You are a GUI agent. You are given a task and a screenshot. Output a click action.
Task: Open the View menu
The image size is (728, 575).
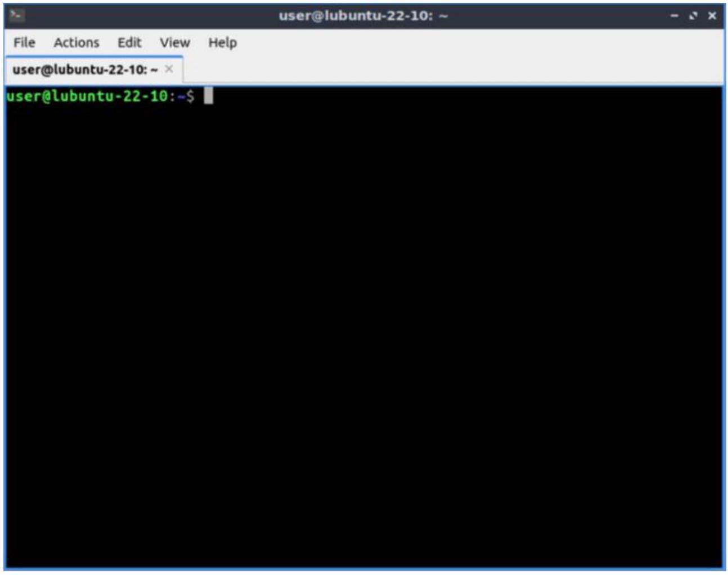click(x=174, y=43)
